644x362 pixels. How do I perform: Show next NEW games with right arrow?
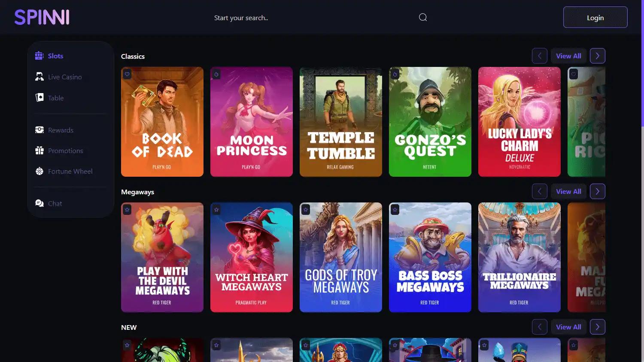tap(598, 327)
